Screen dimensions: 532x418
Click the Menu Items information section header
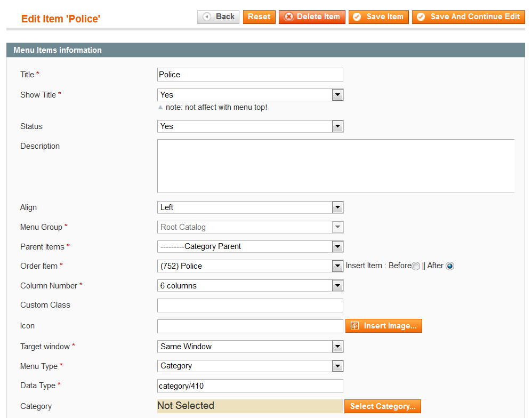265,50
